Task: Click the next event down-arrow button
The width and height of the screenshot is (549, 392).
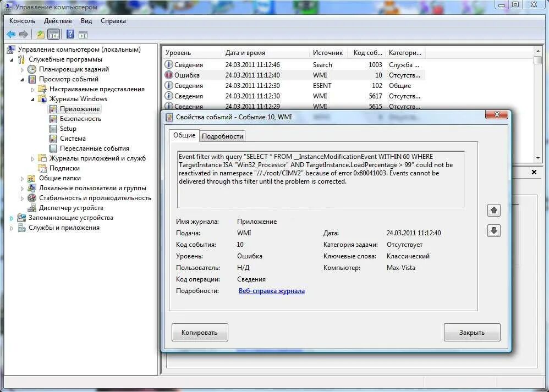Action: coord(493,231)
